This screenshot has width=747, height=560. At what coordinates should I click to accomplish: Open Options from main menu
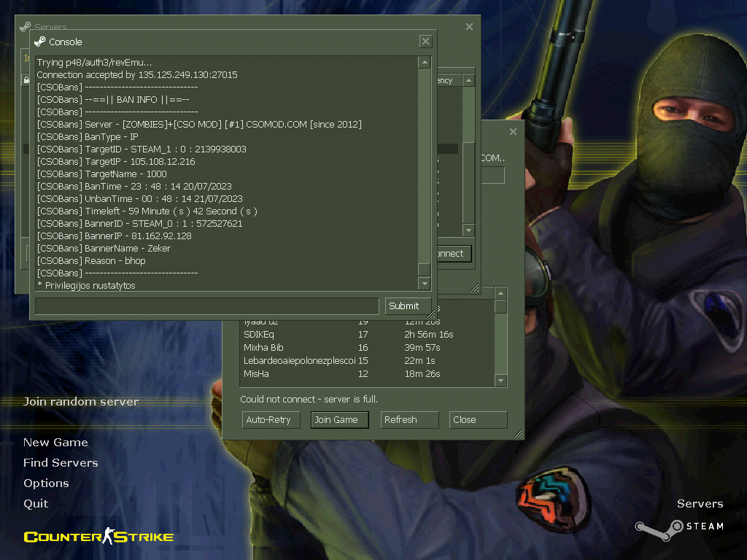tap(46, 483)
